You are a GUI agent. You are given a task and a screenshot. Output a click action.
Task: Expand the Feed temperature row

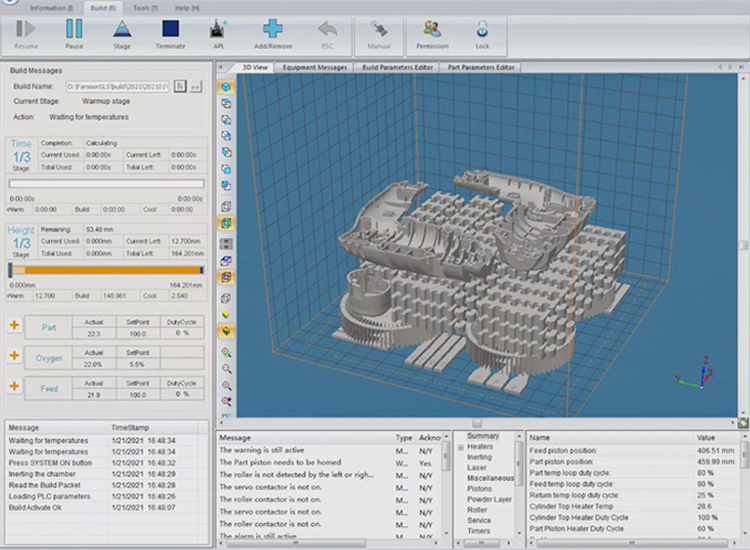pos(14,386)
